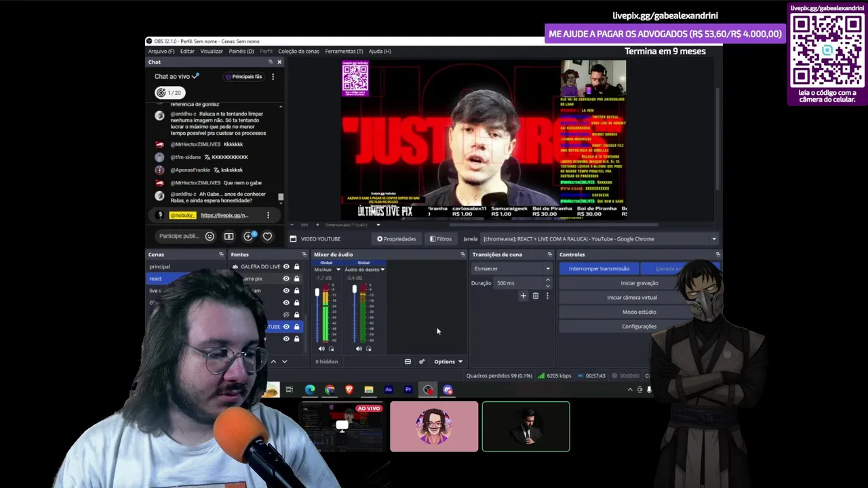The image size is (868, 488).
Task: Open Filtros for selected source
Action: click(x=441, y=239)
